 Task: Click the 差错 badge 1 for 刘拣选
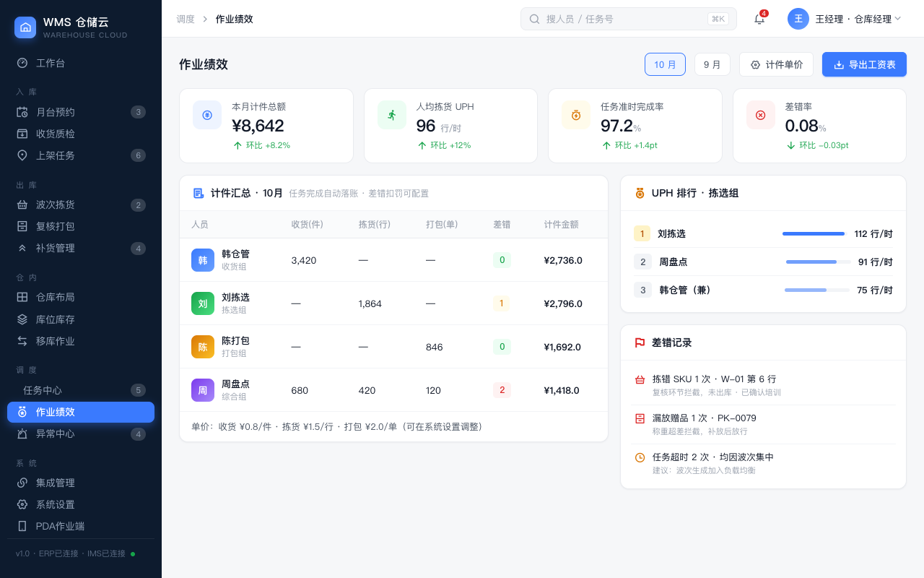coord(502,303)
